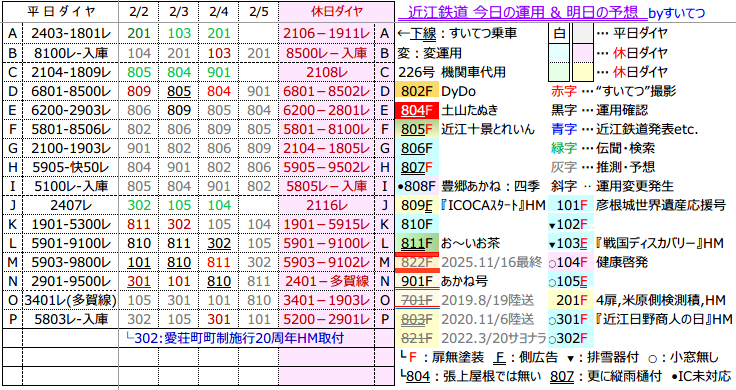
Task: Select weekday cell 2407レ in row J
Action: pos(71,205)
